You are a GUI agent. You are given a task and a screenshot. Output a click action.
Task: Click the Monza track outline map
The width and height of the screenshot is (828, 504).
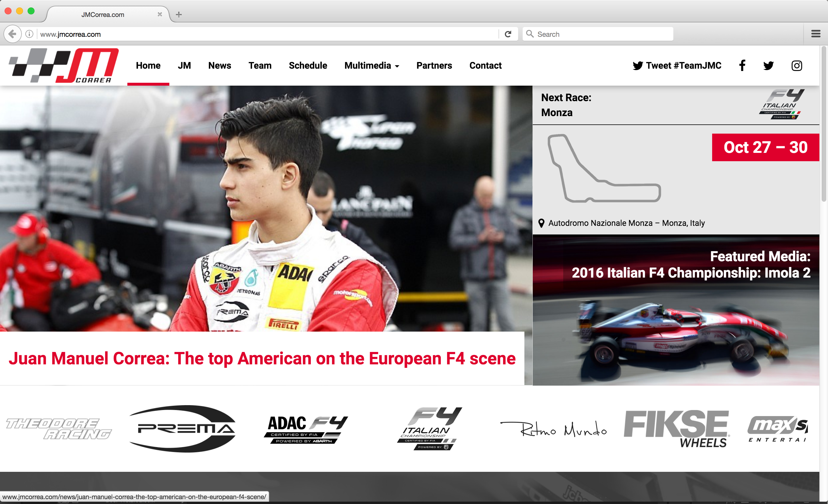pos(604,168)
